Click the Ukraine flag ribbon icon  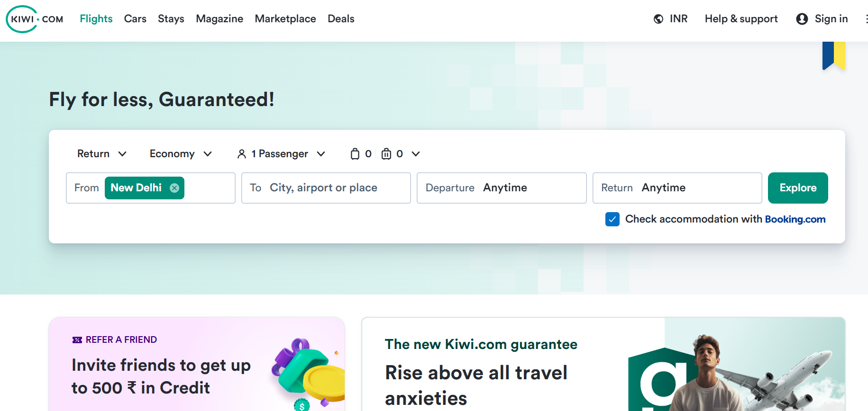click(833, 55)
